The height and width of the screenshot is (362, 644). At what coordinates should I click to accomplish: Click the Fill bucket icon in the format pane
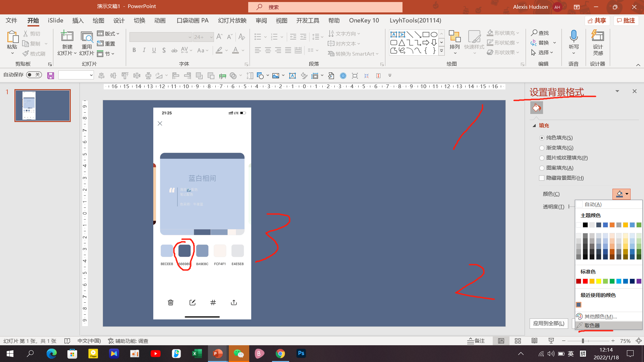click(536, 108)
